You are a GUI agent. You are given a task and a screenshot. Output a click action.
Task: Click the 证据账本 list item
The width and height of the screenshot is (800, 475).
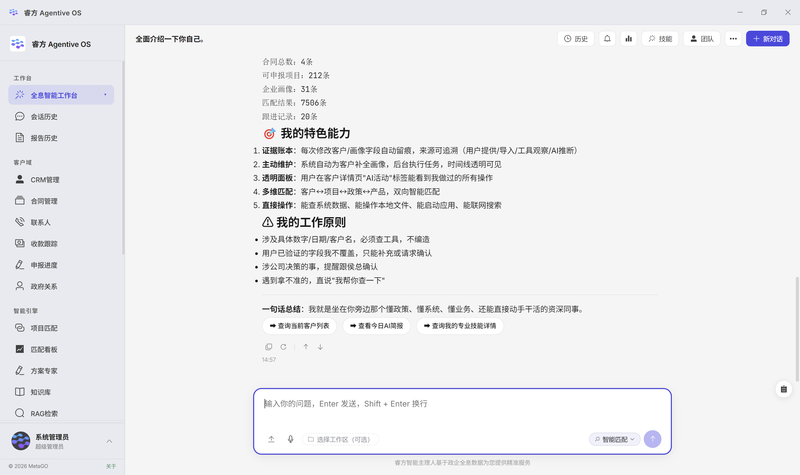[x=419, y=151]
